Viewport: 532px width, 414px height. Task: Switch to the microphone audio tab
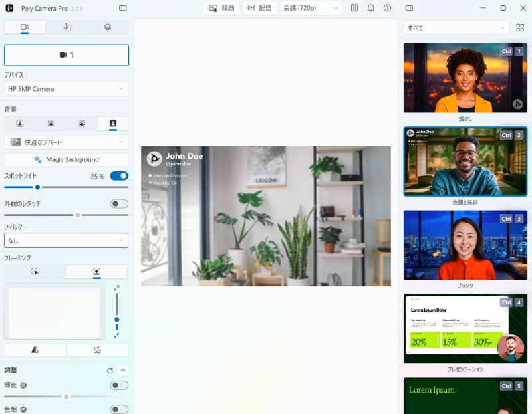click(66, 27)
